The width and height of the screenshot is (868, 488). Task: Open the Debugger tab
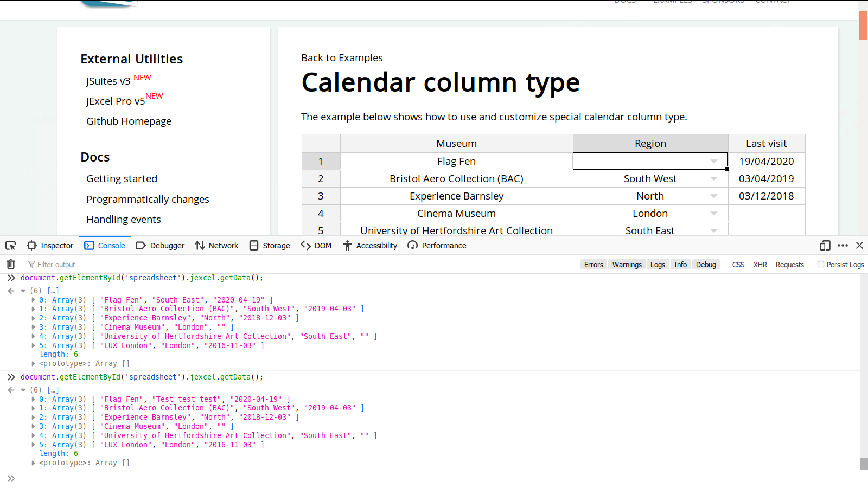160,246
